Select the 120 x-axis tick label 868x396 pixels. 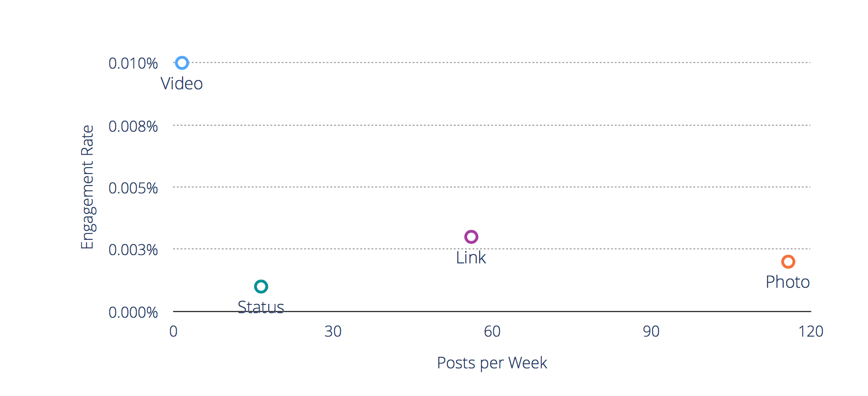click(x=810, y=332)
